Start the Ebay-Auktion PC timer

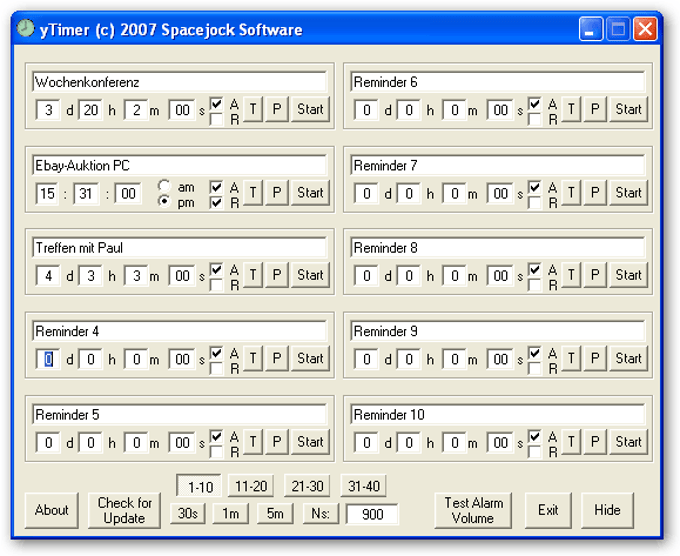click(x=310, y=193)
